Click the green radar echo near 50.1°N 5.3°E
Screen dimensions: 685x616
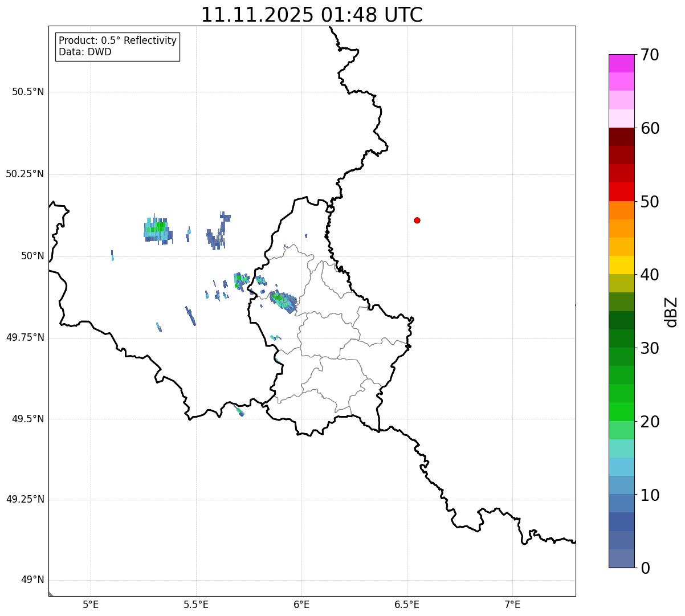coord(157,230)
